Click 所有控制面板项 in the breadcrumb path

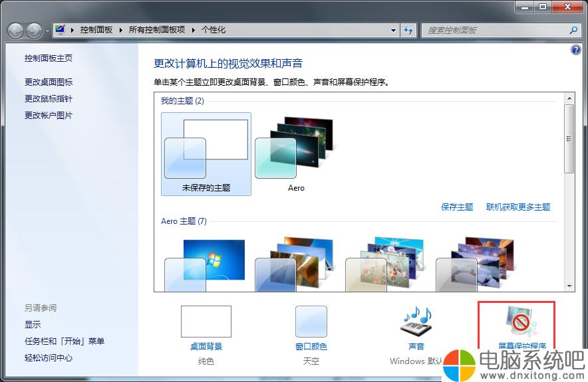point(156,30)
